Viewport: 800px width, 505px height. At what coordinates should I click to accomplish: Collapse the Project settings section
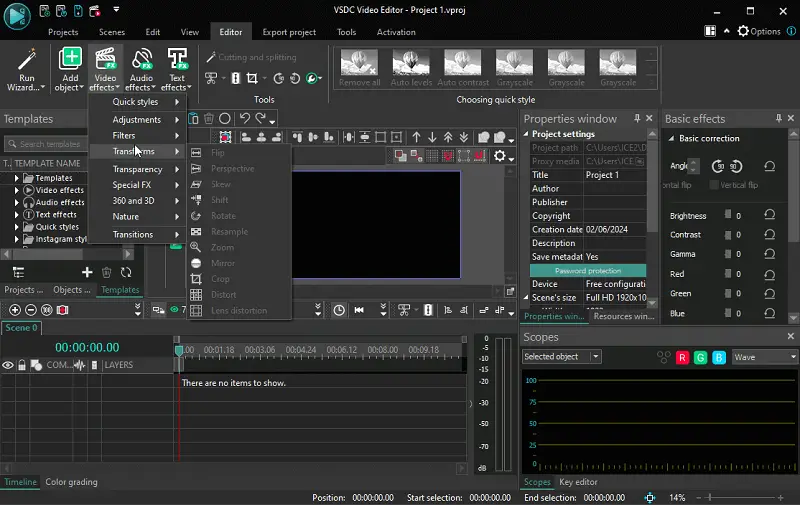526,134
